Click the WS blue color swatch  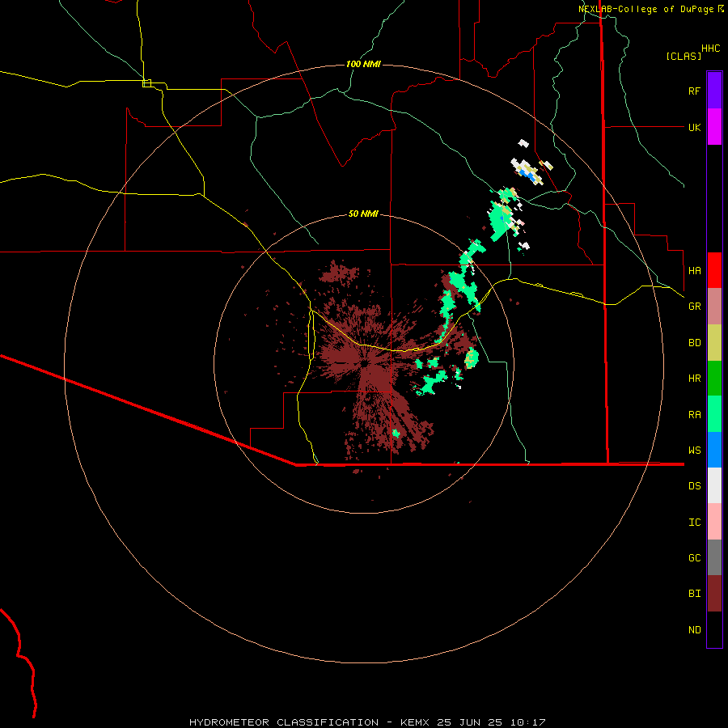coord(714,450)
